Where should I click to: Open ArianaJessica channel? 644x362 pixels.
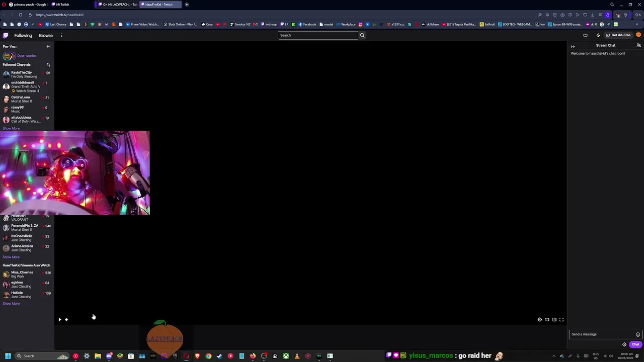click(26, 248)
